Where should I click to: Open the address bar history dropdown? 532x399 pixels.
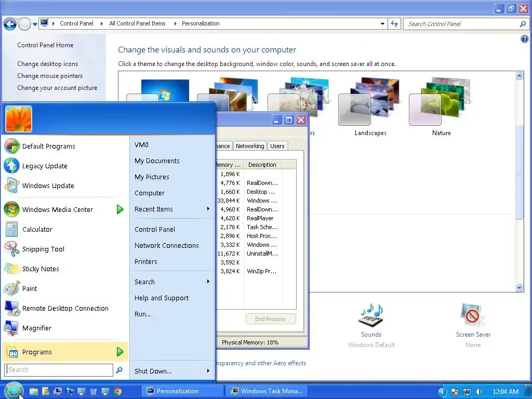[x=382, y=24]
